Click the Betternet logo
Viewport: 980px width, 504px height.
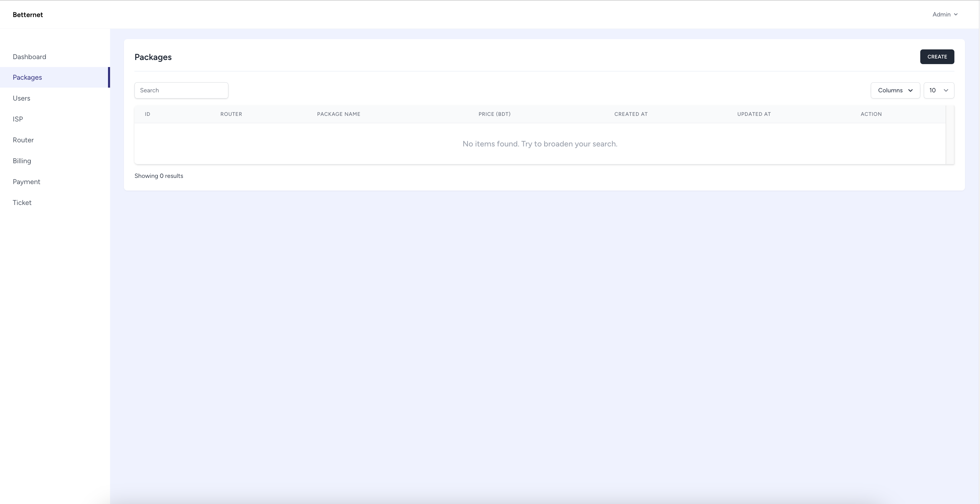(28, 14)
